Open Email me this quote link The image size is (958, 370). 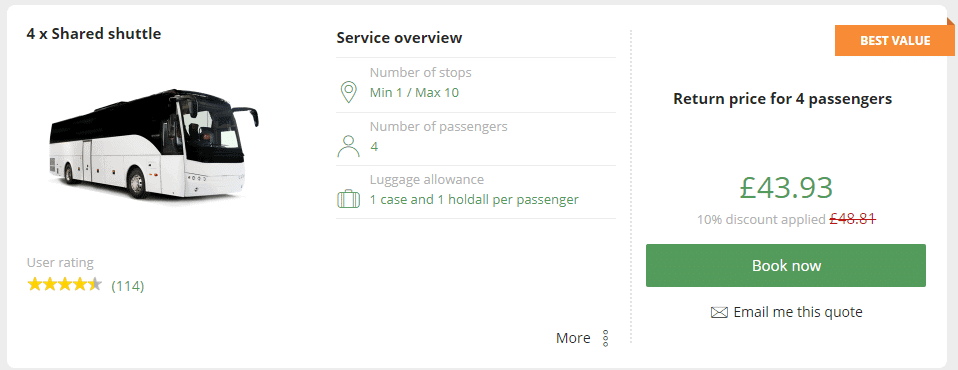[x=798, y=312]
